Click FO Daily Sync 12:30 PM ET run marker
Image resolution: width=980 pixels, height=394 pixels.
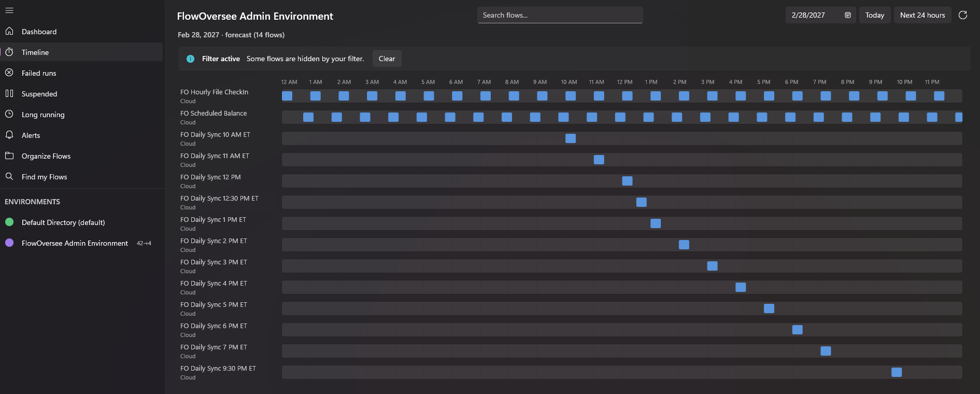[642, 202]
